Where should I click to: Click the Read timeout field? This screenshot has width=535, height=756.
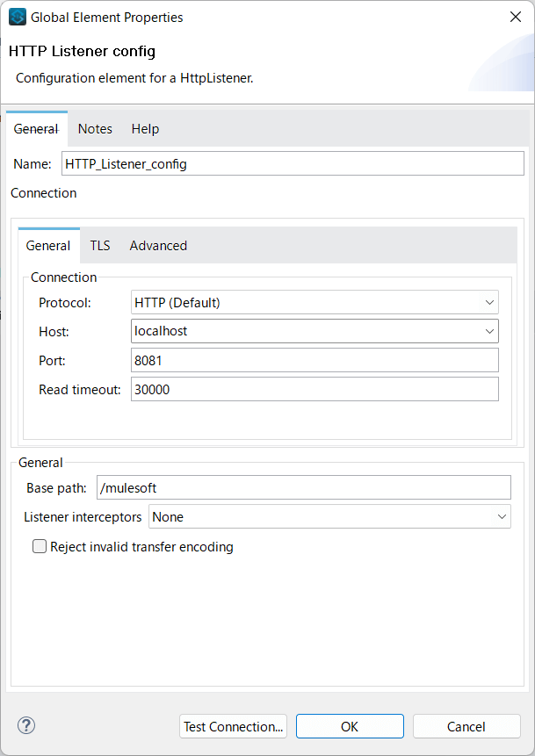tap(314, 389)
